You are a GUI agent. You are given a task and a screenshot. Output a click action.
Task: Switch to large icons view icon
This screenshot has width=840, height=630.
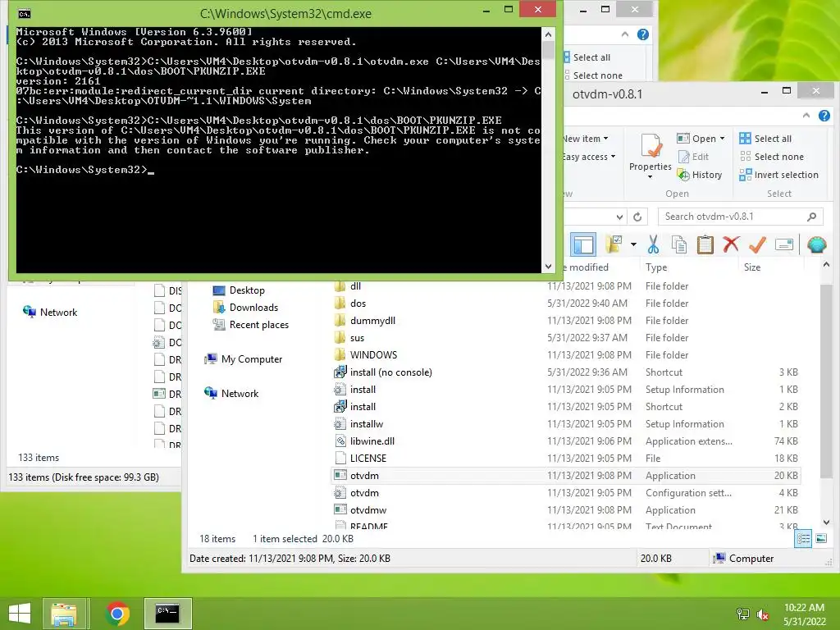pyautogui.click(x=821, y=538)
